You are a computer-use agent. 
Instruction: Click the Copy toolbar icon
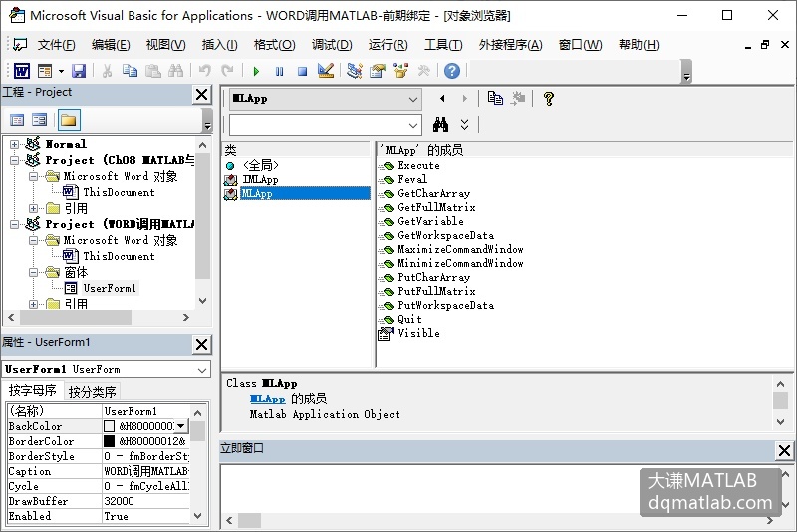point(130,71)
